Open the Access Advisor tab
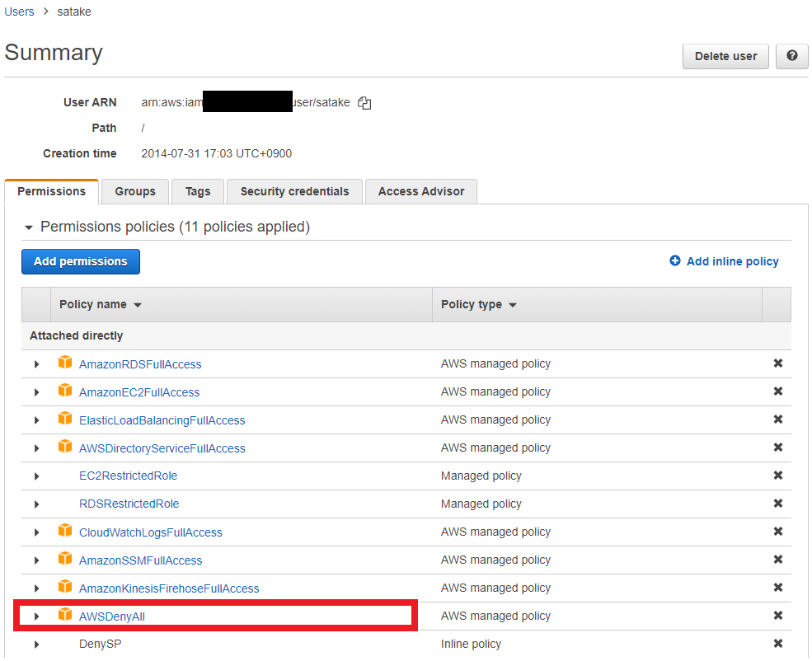This screenshot has width=812, height=661. [421, 191]
